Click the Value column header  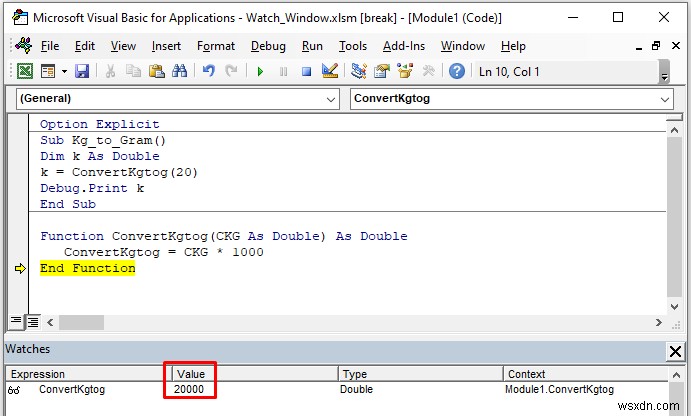[x=256, y=374]
